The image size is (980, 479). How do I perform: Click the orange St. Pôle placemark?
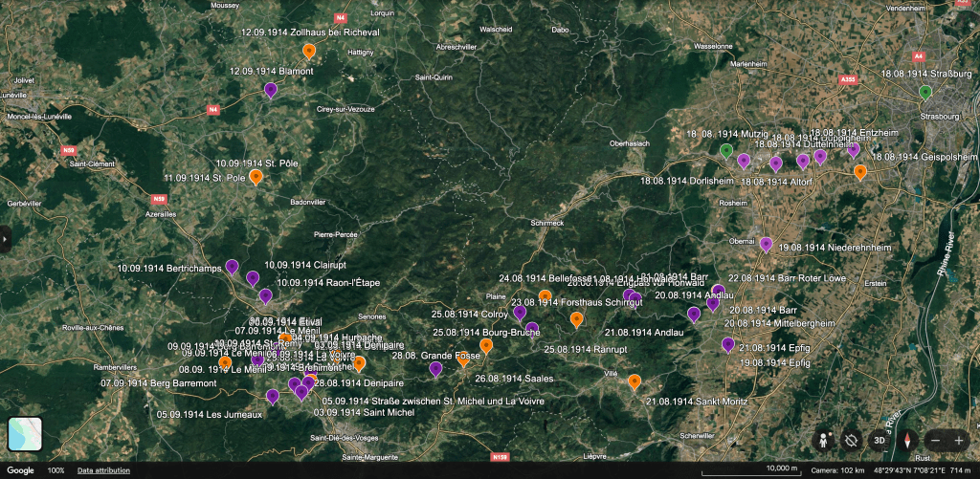click(x=256, y=176)
